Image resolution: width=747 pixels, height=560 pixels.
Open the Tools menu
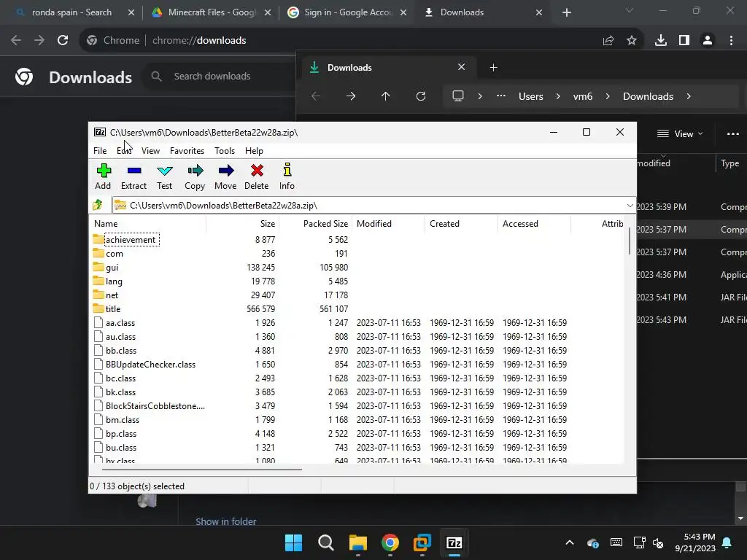click(225, 150)
